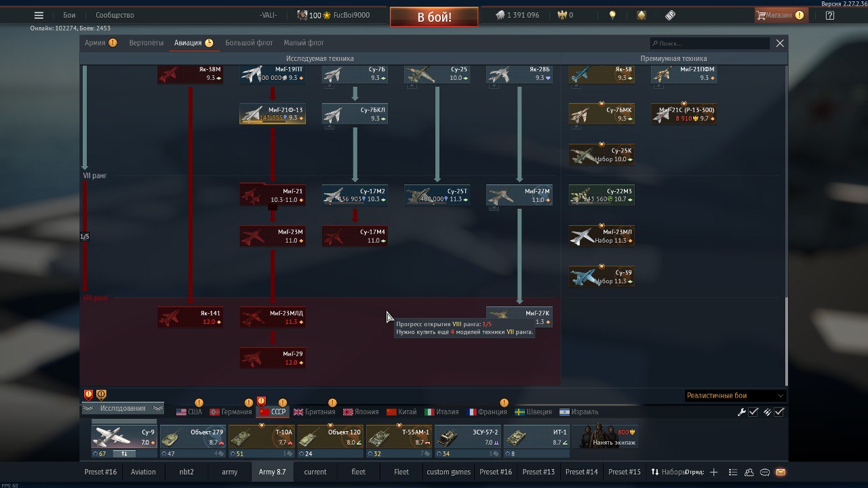Viewport: 868px width, 488px height.
Task: Open the Сообщество menu
Action: point(115,15)
